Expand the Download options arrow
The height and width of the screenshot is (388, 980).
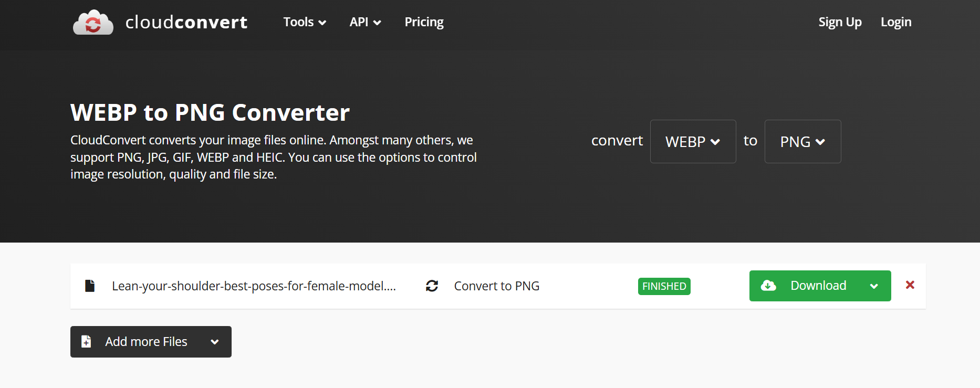tap(874, 286)
